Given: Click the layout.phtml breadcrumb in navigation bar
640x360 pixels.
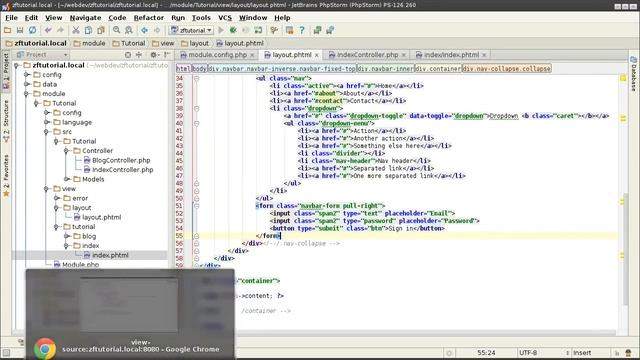Looking at the screenshot, I should [240, 43].
